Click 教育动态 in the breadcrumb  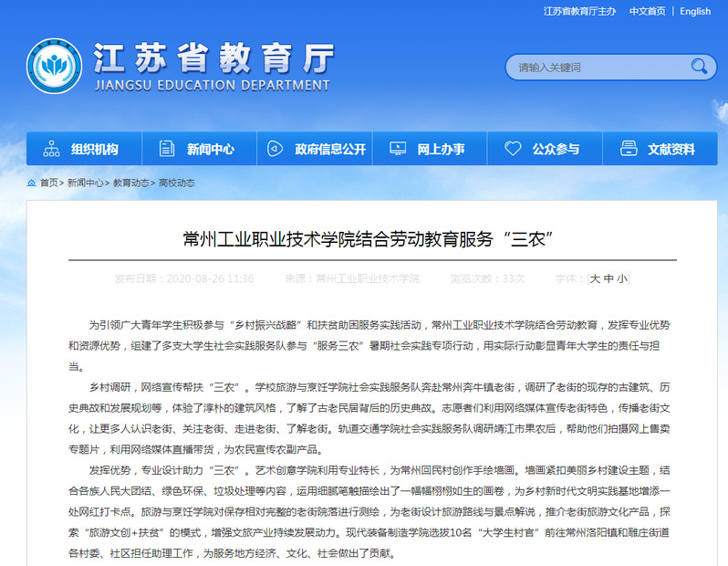(x=130, y=183)
